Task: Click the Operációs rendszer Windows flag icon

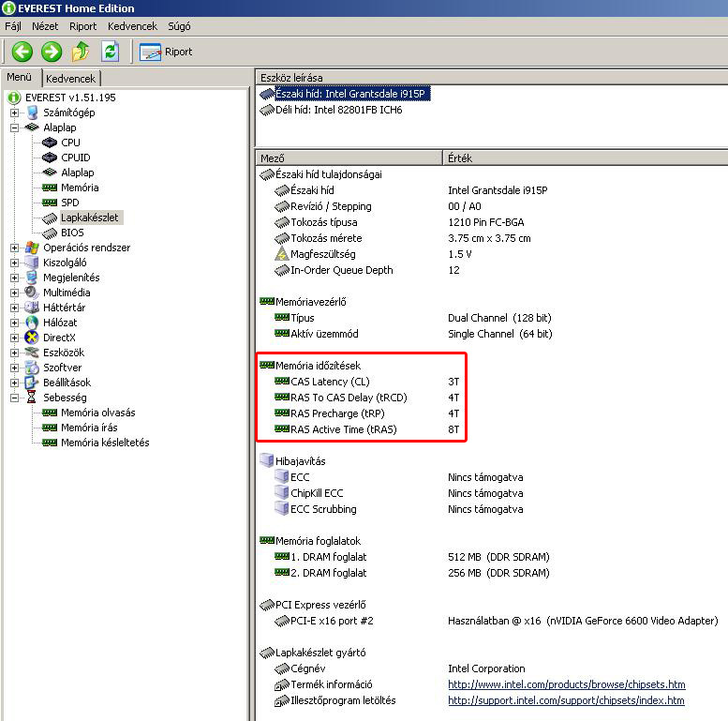Action: pos(32,248)
